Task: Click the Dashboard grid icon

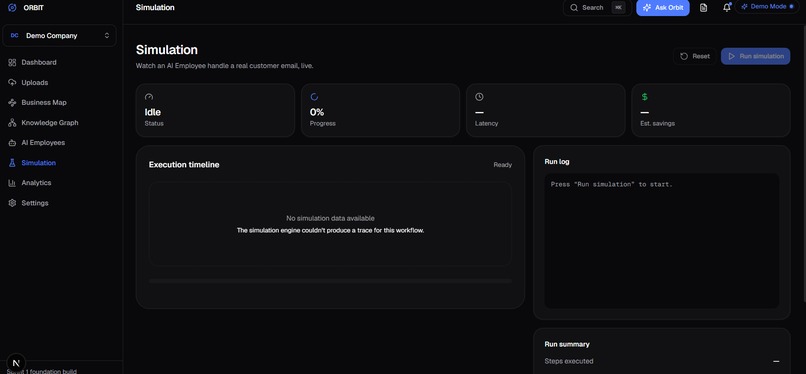Action: click(x=12, y=62)
